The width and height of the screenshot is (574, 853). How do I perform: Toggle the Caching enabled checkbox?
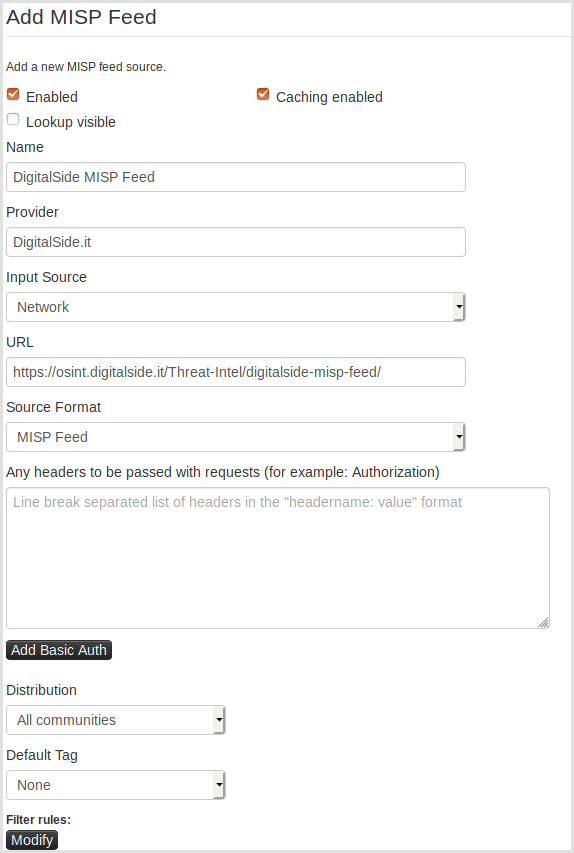click(263, 95)
